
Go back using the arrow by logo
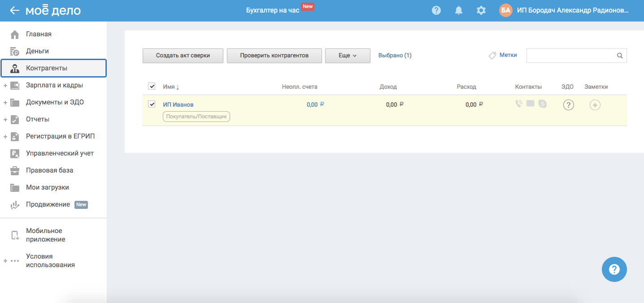click(x=14, y=10)
